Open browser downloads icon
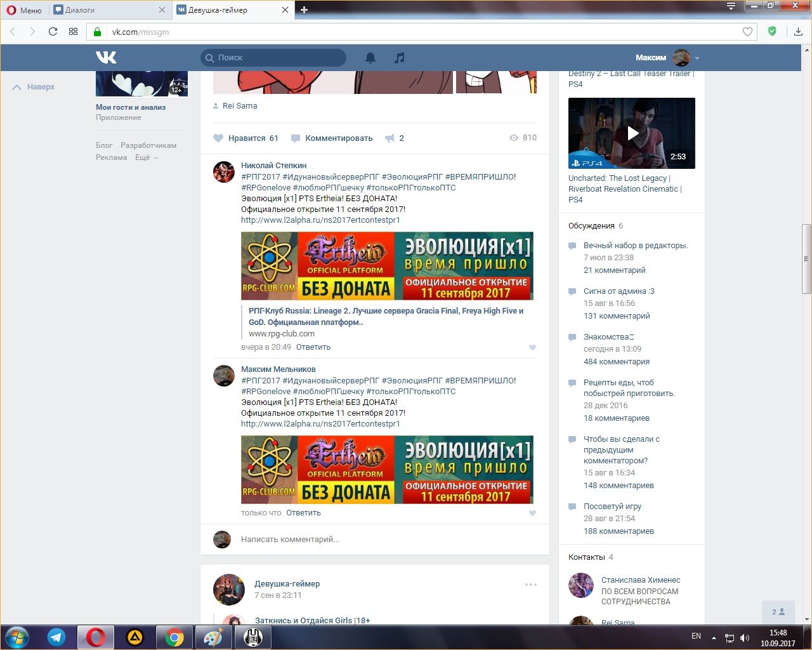The height and width of the screenshot is (650, 812). (x=798, y=32)
